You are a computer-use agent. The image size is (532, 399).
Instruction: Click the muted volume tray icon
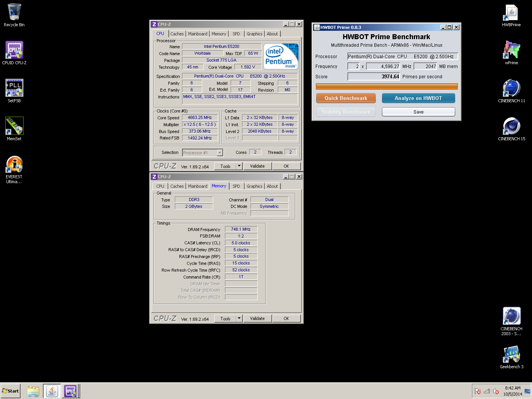pyautogui.click(x=496, y=391)
